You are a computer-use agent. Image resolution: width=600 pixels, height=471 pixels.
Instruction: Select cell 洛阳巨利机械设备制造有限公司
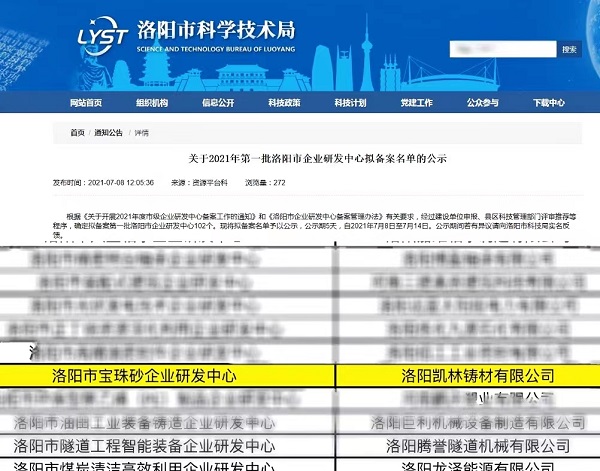[468, 423]
